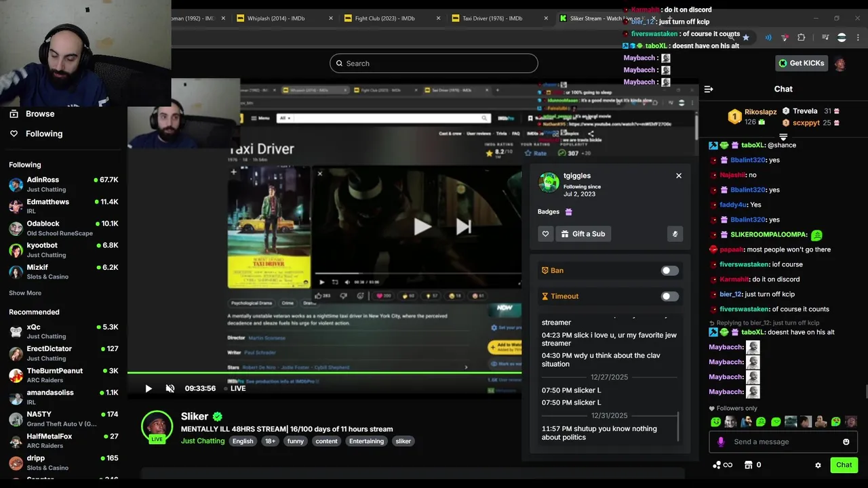The width and height of the screenshot is (868, 488).
Task: Open HalfMetalFox recommended channel
Action: (64, 441)
